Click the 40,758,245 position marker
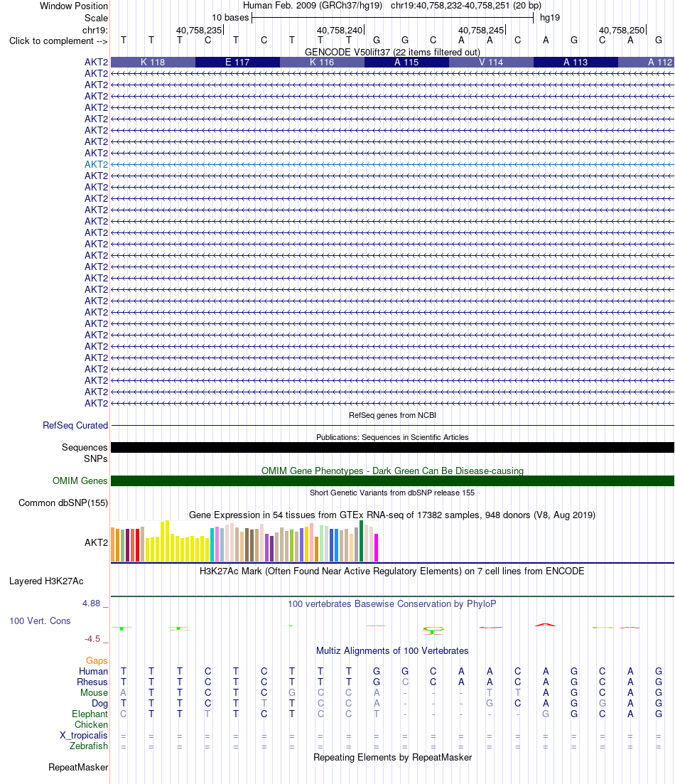675x784 pixels. (x=481, y=30)
